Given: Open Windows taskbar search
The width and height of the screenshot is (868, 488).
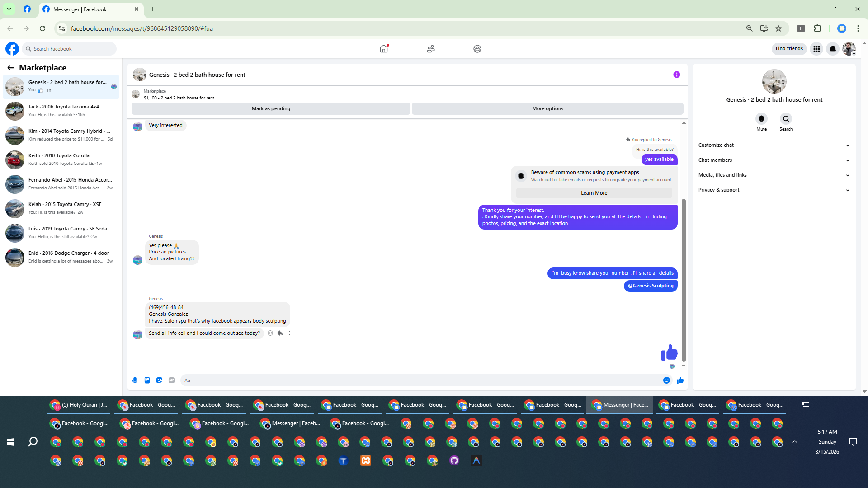Looking at the screenshot, I should (x=33, y=442).
